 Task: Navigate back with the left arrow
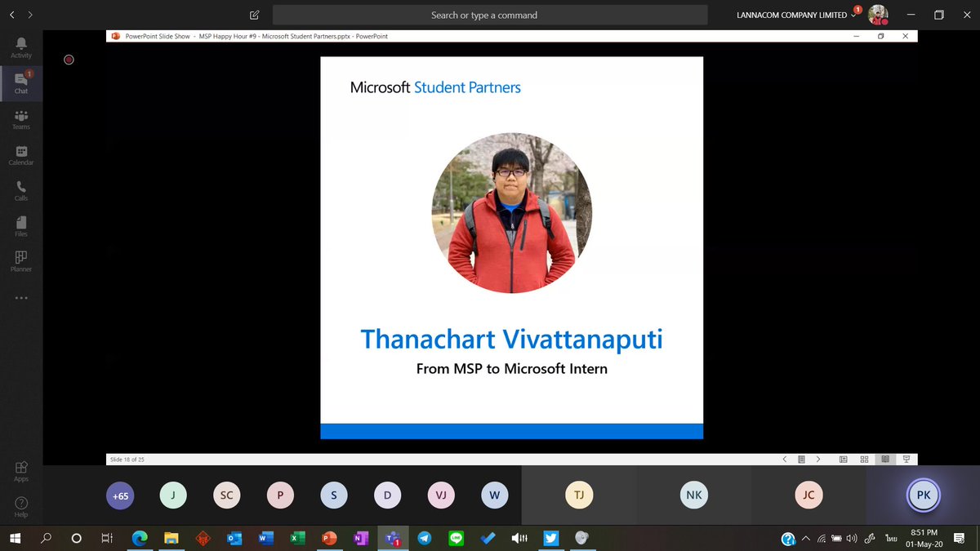(x=11, y=15)
